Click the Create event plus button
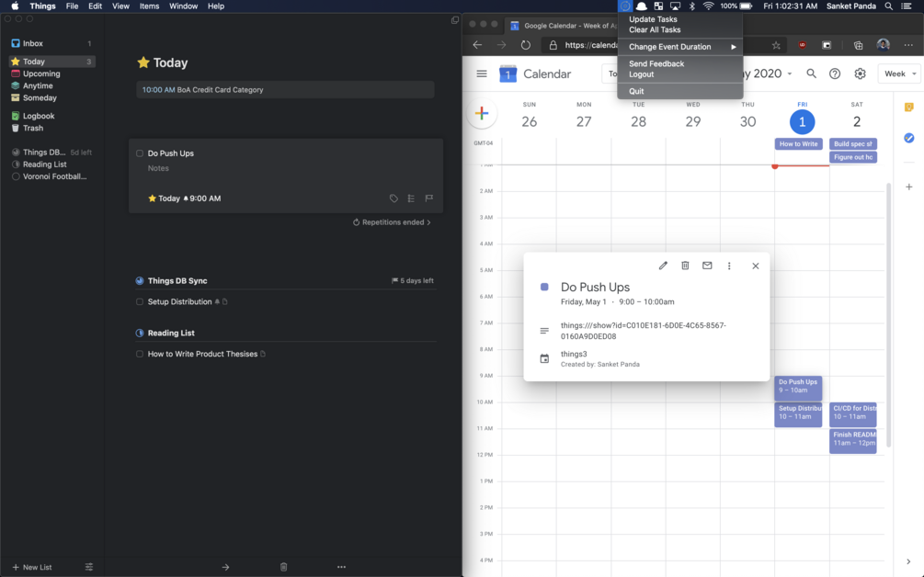The image size is (924, 577). 482,114
